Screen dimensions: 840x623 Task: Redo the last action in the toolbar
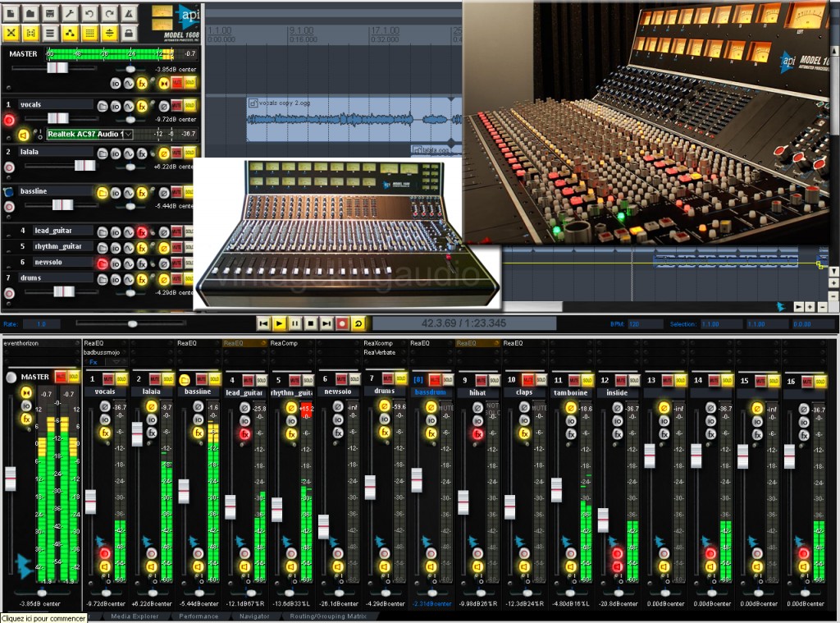[x=109, y=15]
